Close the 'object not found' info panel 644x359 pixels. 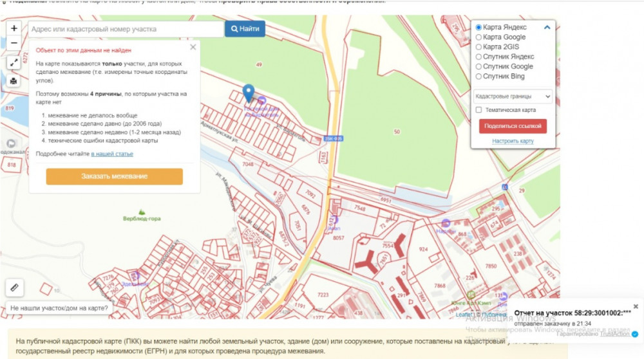tap(193, 47)
